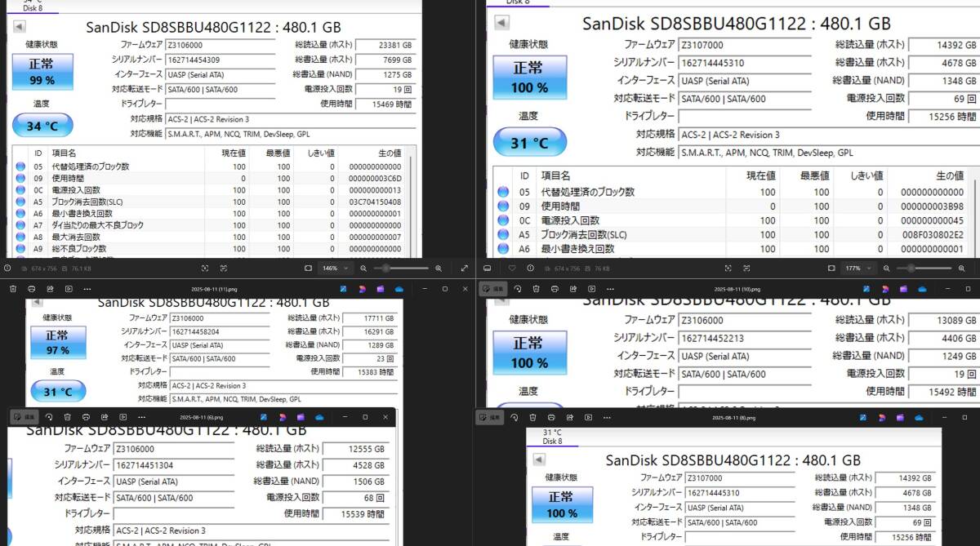980x546 pixels.
Task: Click the Edit button in (6).png window
Action: point(26,417)
